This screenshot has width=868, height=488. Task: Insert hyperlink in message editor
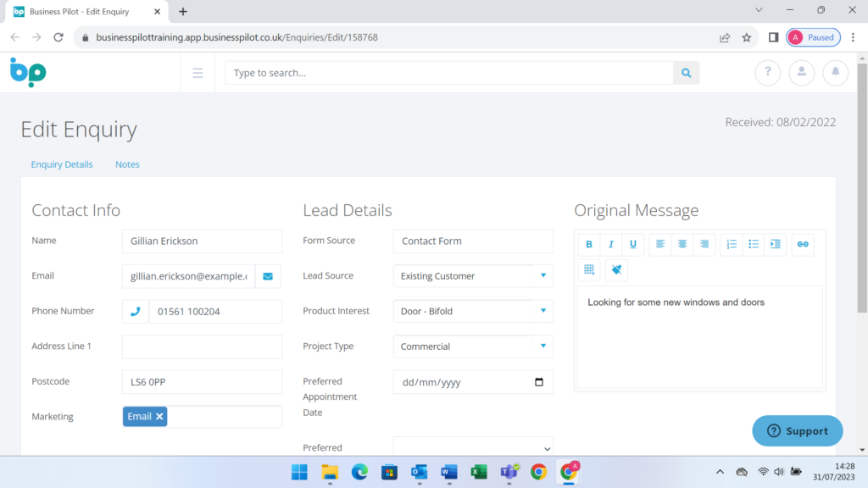point(803,244)
